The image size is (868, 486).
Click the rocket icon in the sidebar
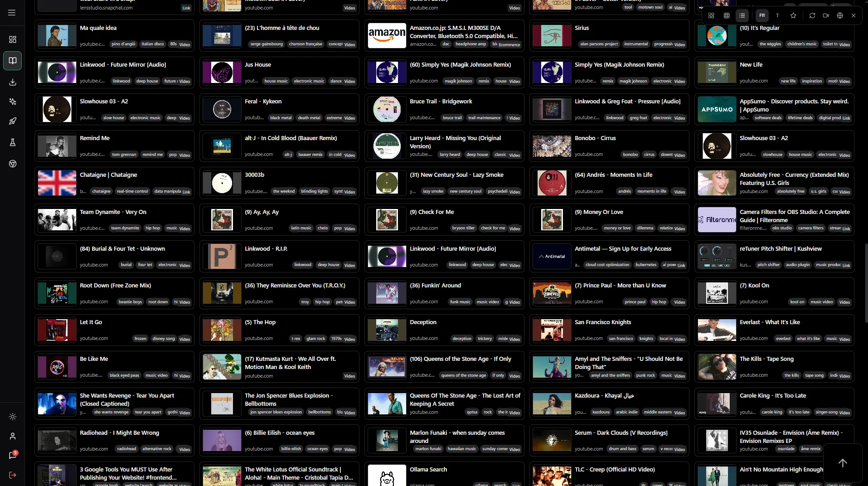click(x=13, y=121)
